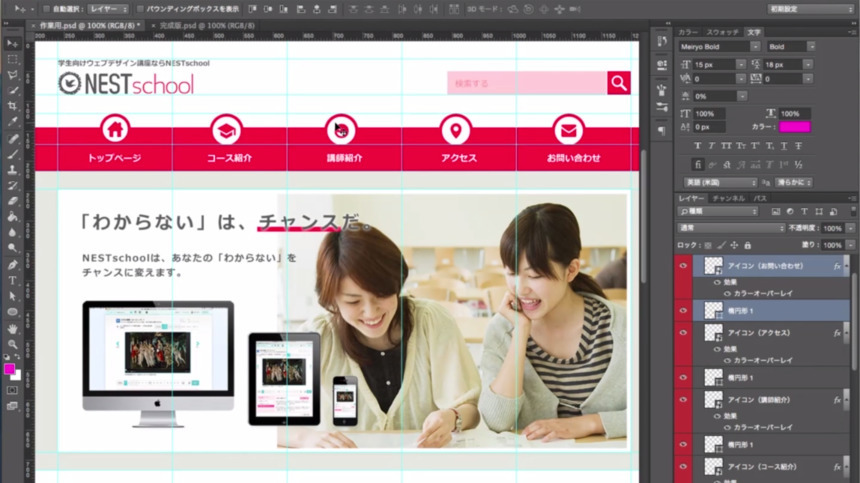Toggle strikethrough text style
The image size is (860, 483).
click(799, 146)
